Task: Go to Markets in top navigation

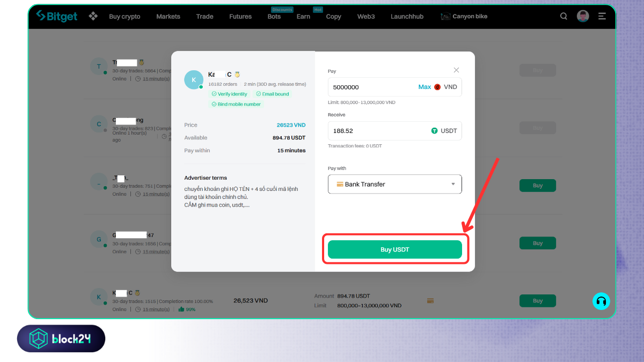Action: coord(168,17)
